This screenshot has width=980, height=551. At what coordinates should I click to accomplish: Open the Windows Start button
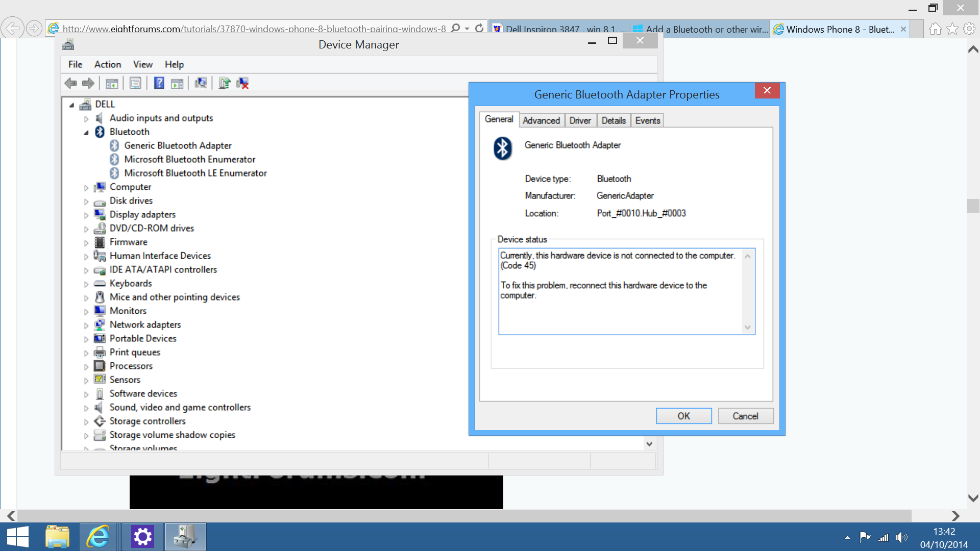18,537
